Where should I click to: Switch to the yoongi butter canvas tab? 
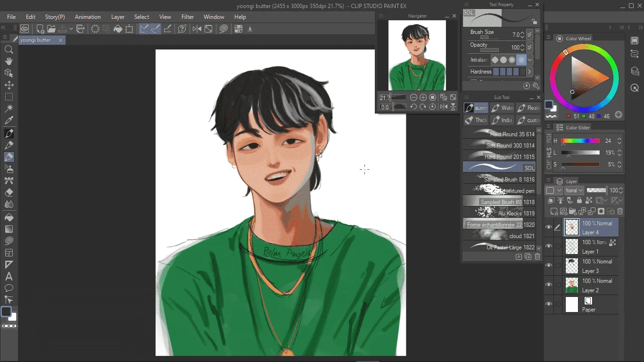point(35,40)
